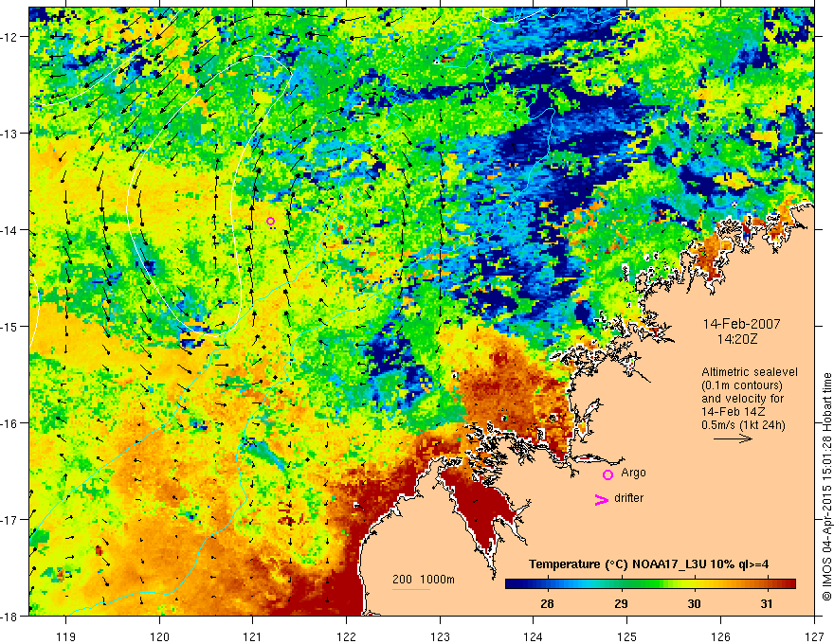Image resolution: width=834 pixels, height=644 pixels.
Task: Click the color bar tick label "31"
Action: click(767, 604)
